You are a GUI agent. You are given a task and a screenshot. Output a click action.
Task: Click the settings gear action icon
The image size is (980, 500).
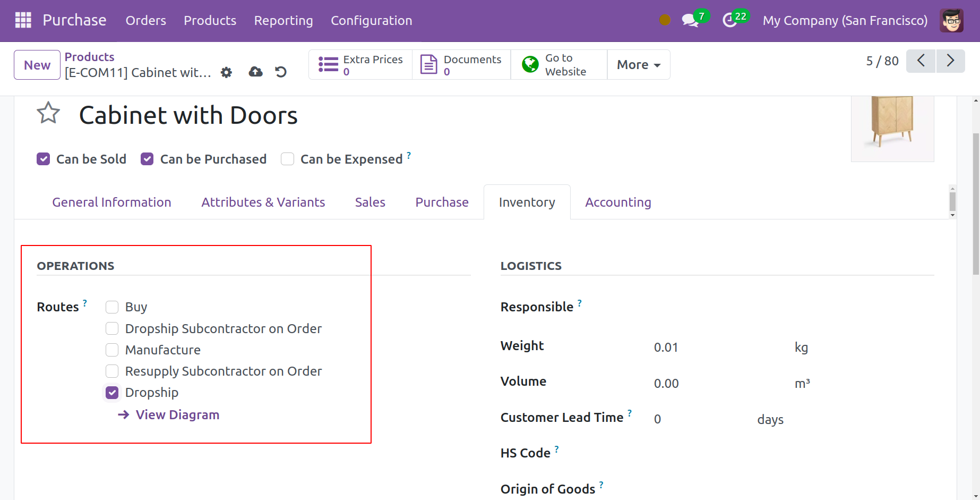pos(227,72)
